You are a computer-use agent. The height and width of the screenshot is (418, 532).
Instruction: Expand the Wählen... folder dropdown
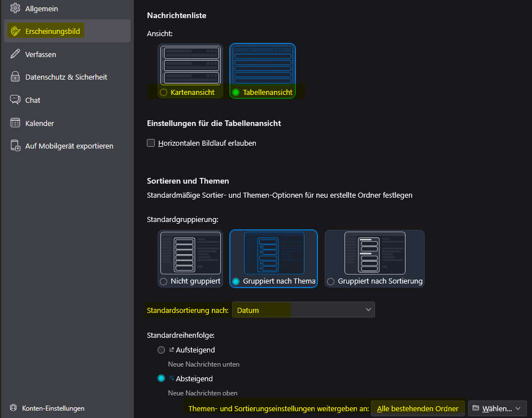pyautogui.click(x=497, y=408)
